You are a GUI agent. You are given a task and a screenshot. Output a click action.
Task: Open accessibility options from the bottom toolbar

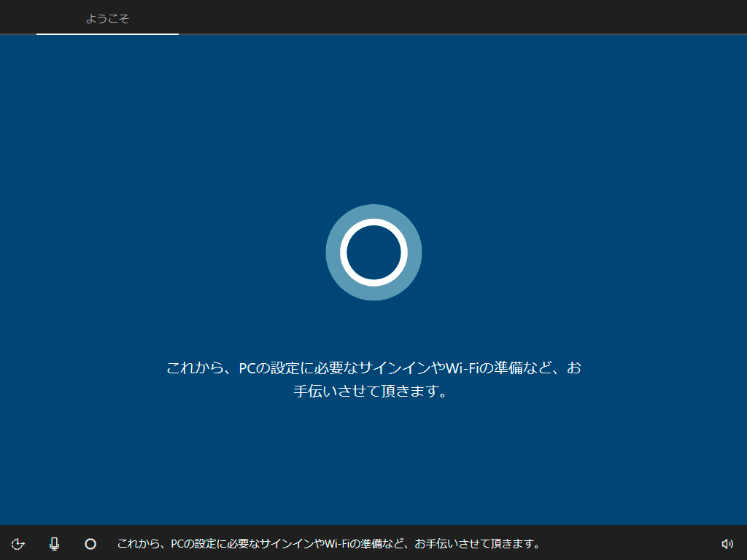[18, 543]
